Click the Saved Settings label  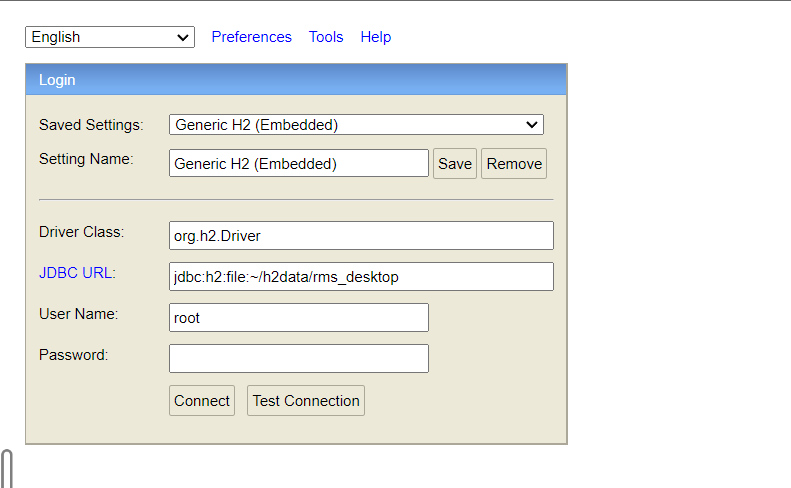click(x=91, y=125)
